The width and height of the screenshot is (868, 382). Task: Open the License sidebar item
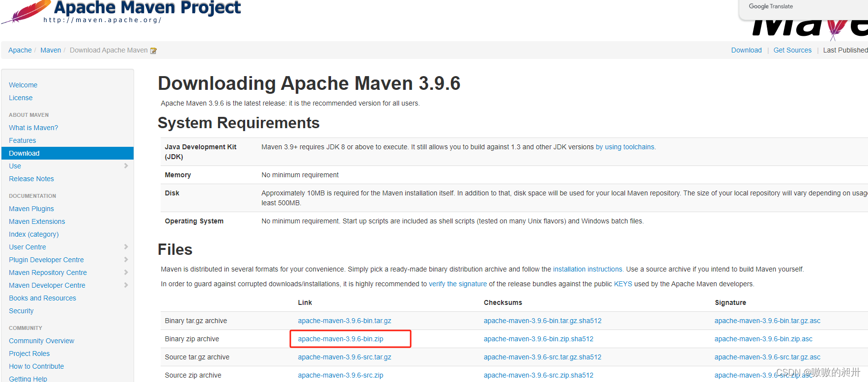click(x=21, y=98)
